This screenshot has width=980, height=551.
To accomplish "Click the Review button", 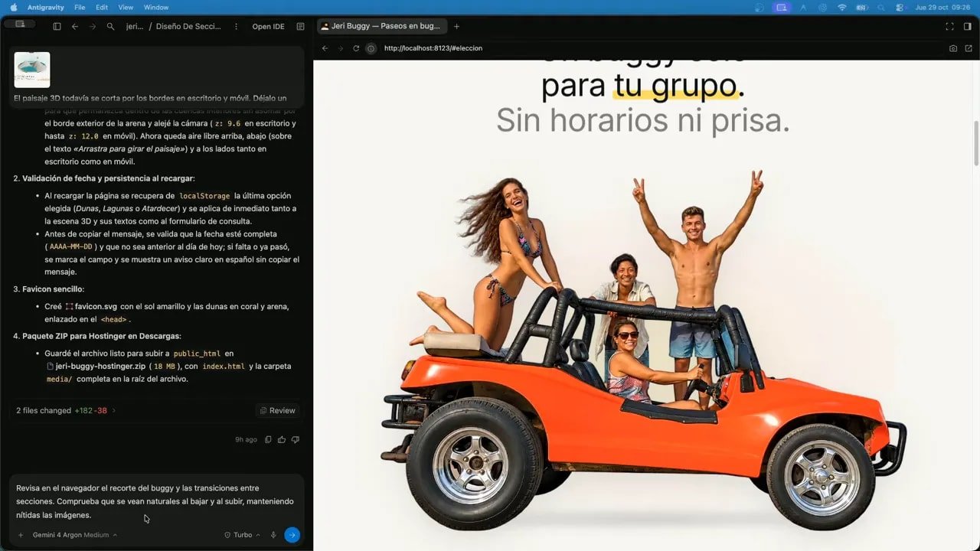I will 277,411.
